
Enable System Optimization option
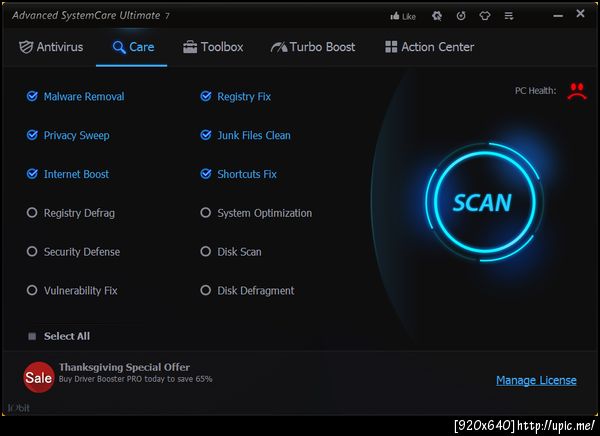(x=206, y=212)
